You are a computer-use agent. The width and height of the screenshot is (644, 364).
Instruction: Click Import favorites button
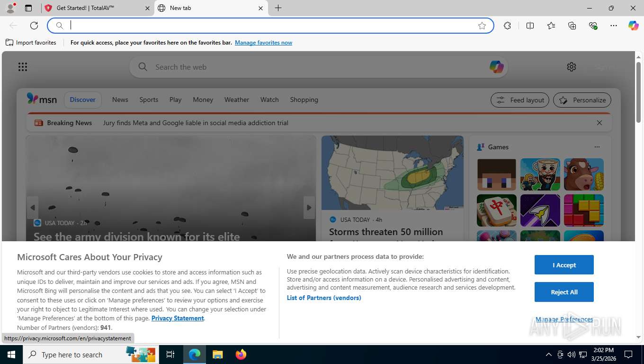(31, 43)
